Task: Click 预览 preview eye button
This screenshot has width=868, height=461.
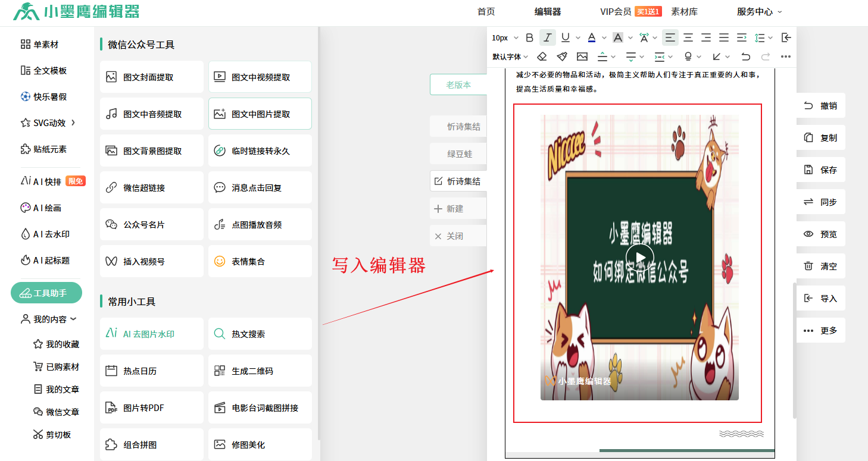Action: (820, 234)
